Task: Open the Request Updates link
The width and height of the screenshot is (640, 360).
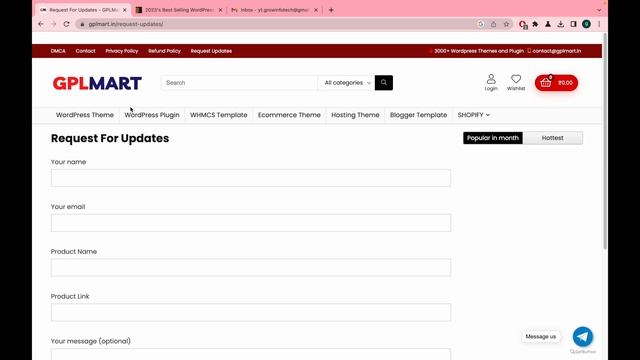Action: [211, 51]
